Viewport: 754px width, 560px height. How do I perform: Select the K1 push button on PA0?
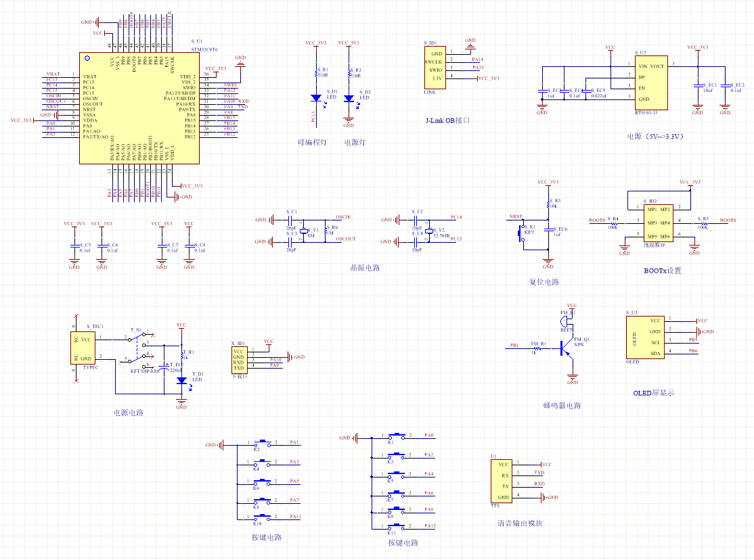tap(397, 436)
